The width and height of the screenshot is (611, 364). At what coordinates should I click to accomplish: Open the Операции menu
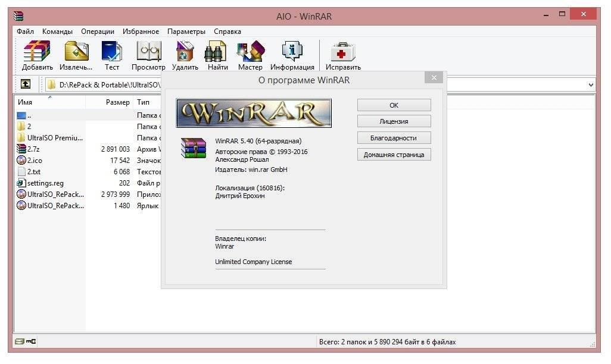point(98,32)
